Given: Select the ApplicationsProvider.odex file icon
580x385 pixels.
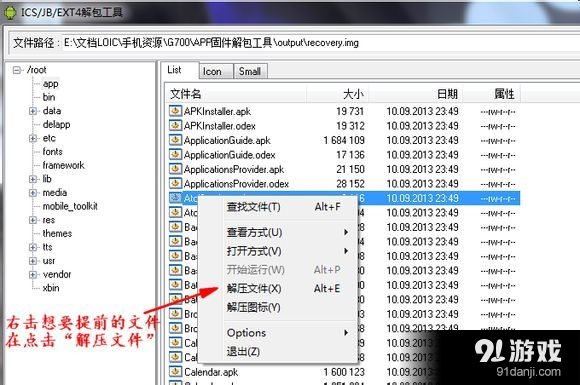Looking at the screenshot, I should click(175, 183).
